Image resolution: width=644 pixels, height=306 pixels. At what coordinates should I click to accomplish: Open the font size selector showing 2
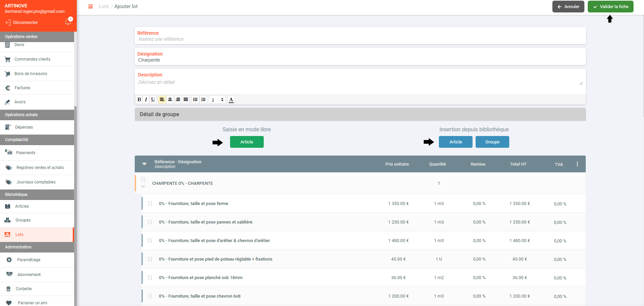(x=217, y=100)
